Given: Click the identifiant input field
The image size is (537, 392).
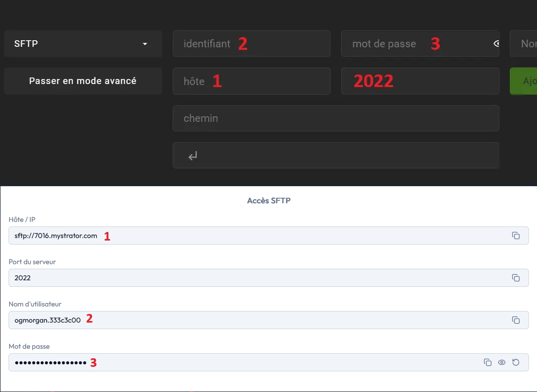Looking at the screenshot, I should 251,44.
